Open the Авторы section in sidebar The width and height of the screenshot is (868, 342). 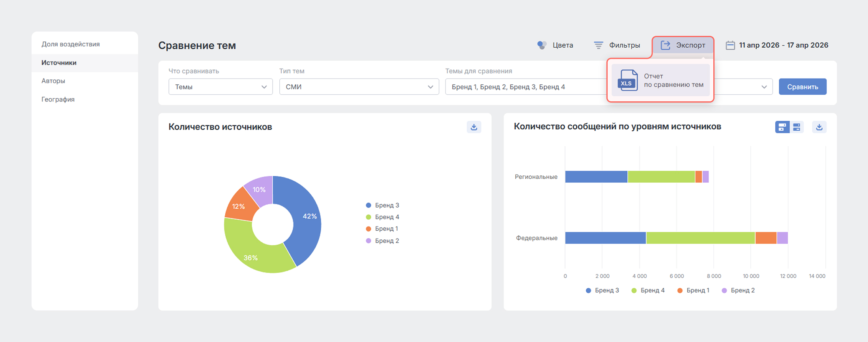tap(53, 81)
